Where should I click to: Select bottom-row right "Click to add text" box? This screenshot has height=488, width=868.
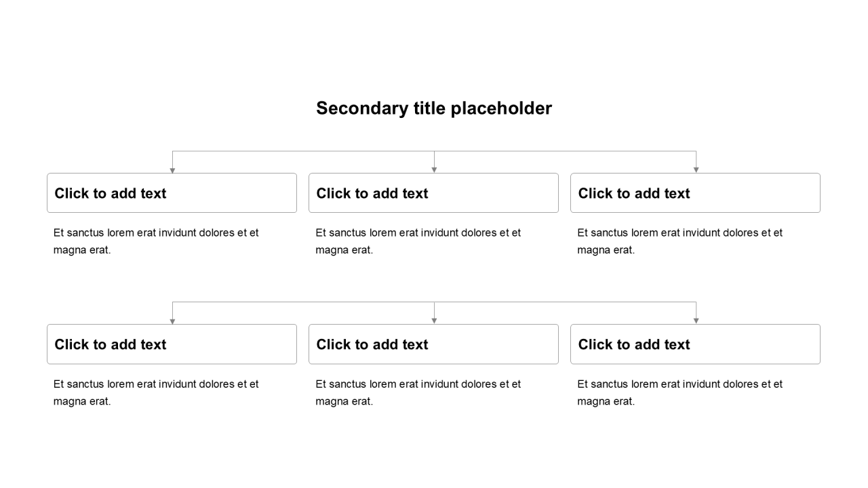[x=695, y=344]
